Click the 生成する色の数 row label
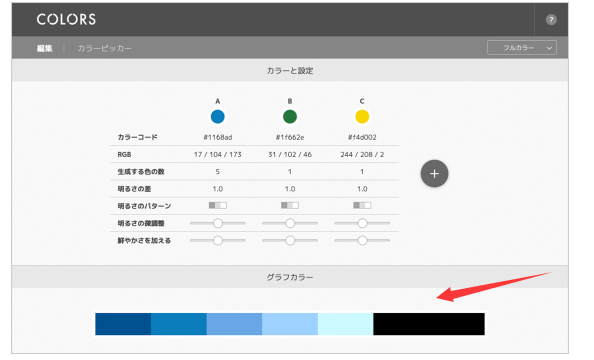594x360 pixels. pyautogui.click(x=141, y=172)
